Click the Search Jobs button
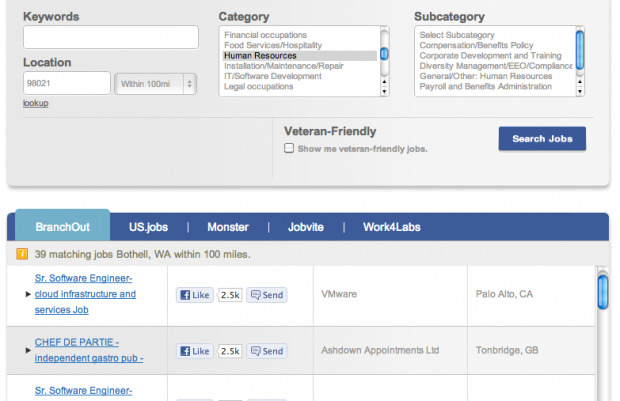The width and height of the screenshot is (620, 401). point(542,139)
